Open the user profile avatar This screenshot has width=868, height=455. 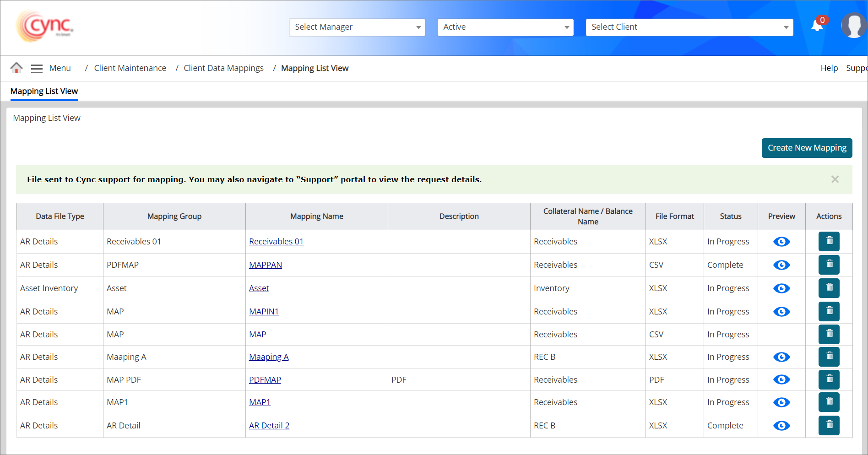coord(853,26)
